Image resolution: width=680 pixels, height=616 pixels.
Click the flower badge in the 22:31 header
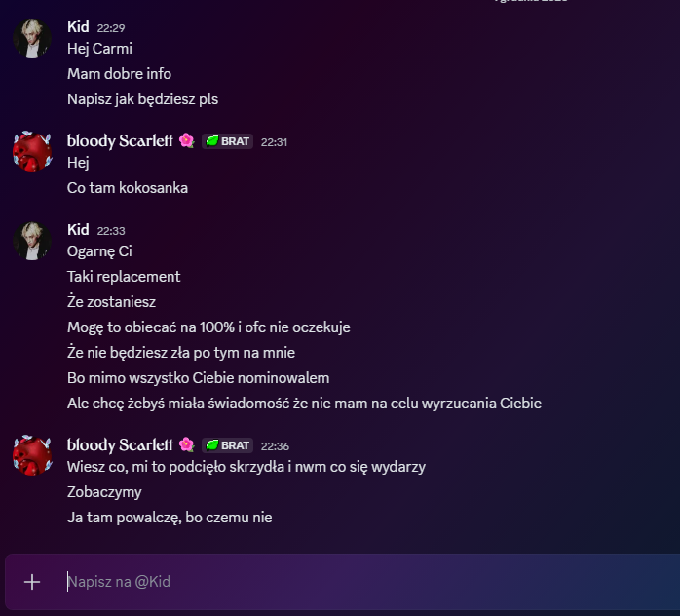coord(187,141)
